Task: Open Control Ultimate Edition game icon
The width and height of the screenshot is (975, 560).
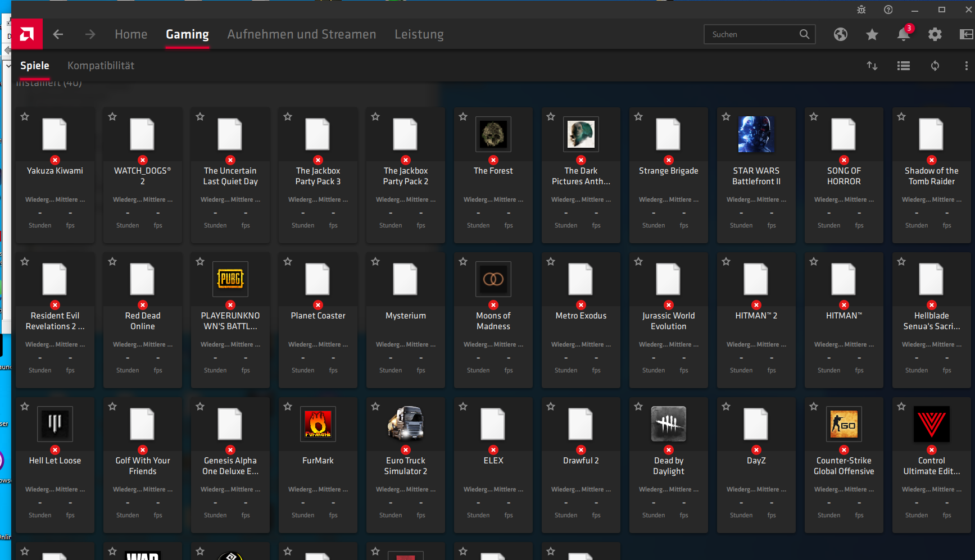Action: [932, 424]
